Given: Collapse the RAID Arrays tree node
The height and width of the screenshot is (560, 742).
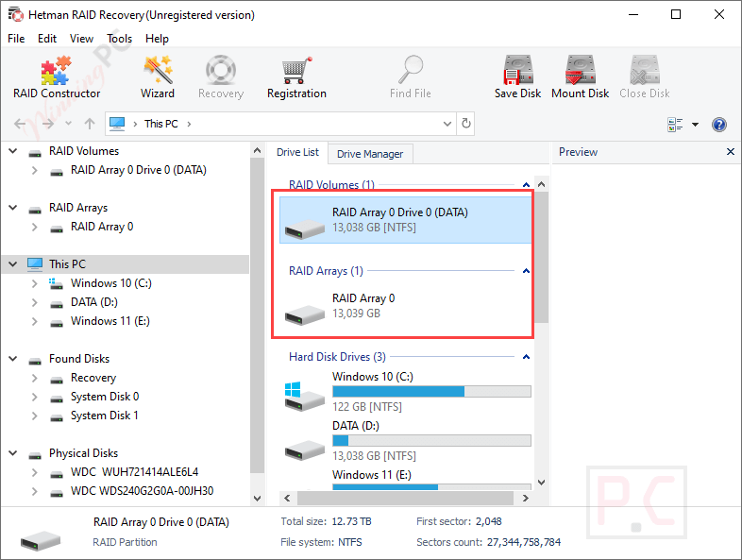Looking at the screenshot, I should tap(13, 208).
